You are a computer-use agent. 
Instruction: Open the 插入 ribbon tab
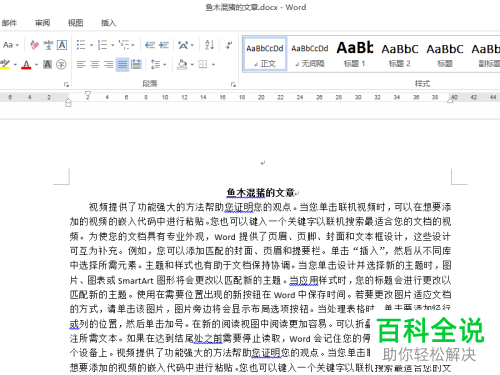tap(108, 23)
